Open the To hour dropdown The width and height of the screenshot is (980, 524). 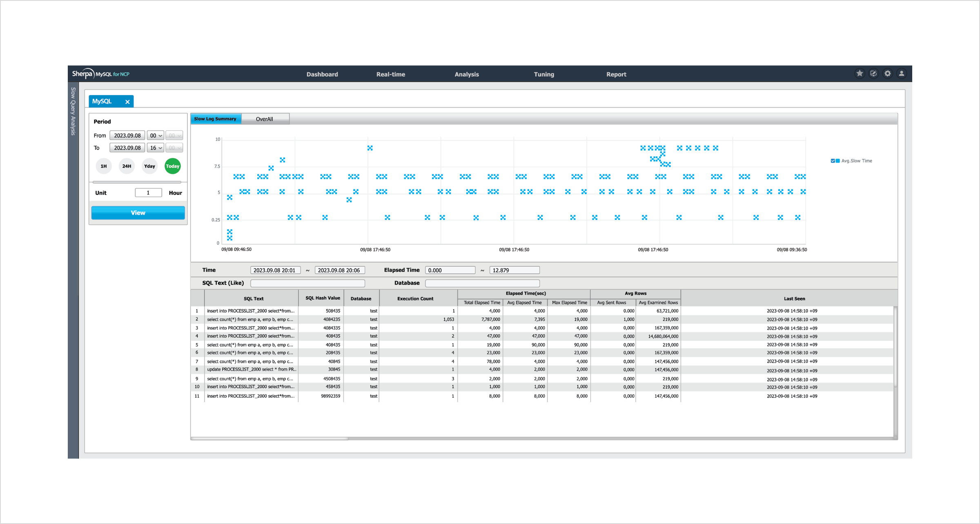coord(156,148)
